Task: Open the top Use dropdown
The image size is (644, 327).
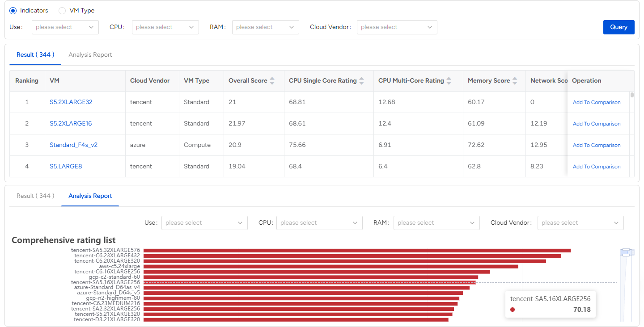Action: pyautogui.click(x=65, y=27)
